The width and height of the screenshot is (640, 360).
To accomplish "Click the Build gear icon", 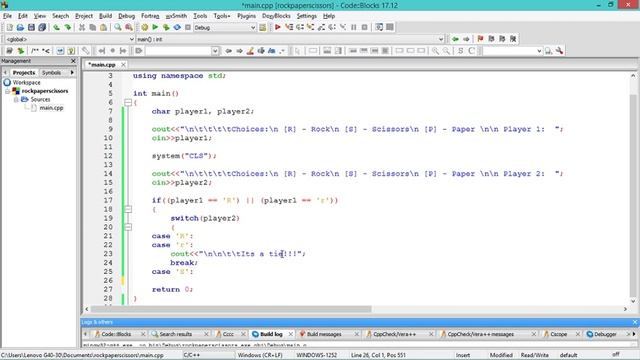I will point(144,27).
